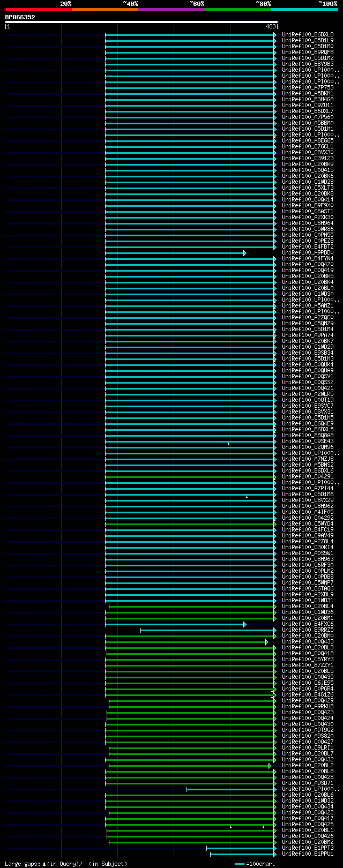
Task: Select the UniRef100_Q0Q433 label
Action: pyautogui.click(x=308, y=641)
